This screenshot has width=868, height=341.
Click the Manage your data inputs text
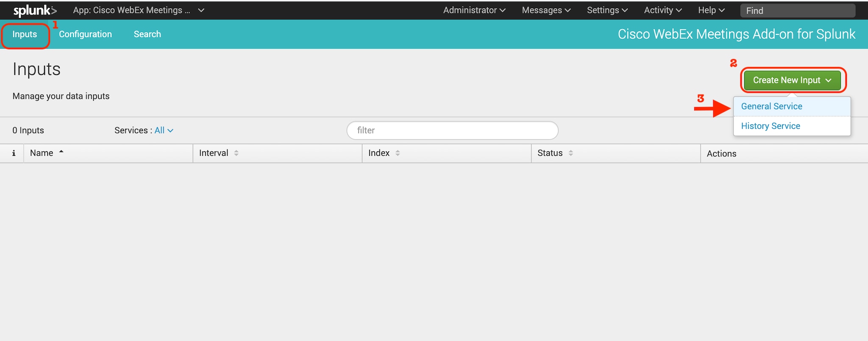coord(61,96)
